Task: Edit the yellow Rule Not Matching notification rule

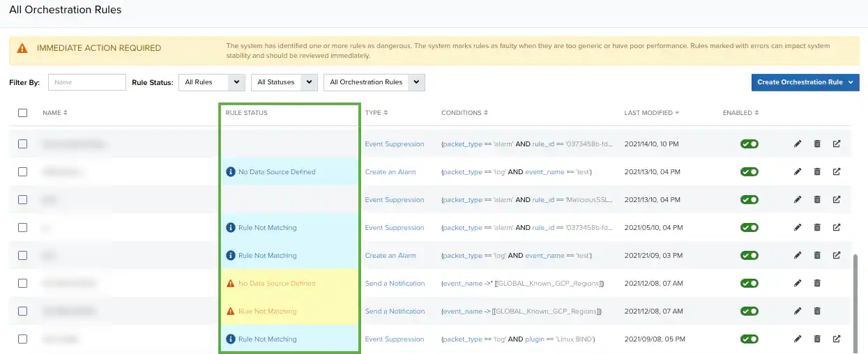Action: coord(798,311)
